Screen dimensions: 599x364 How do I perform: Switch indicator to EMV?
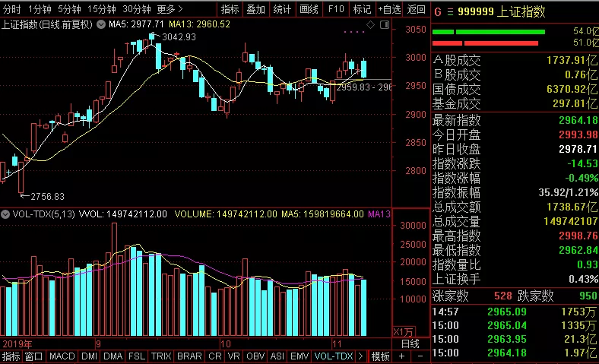click(299, 356)
